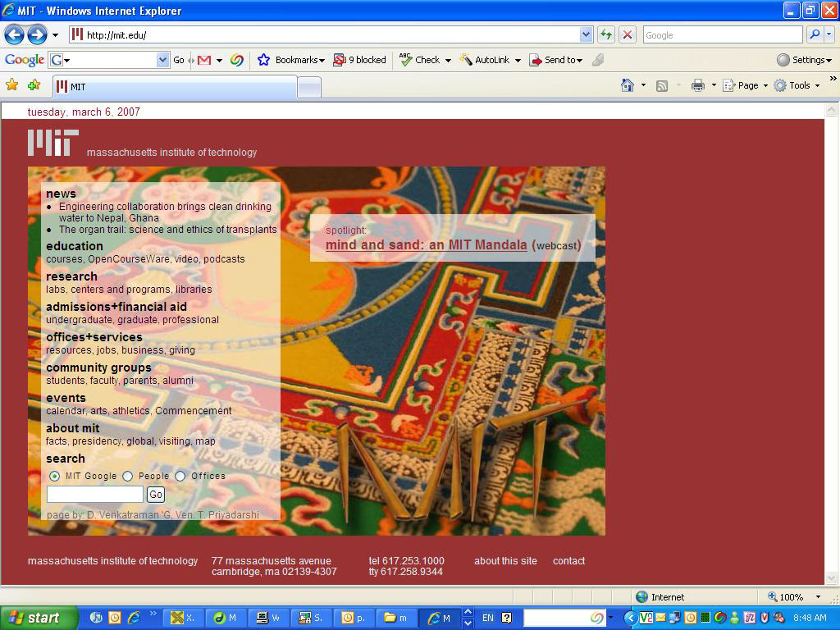Image resolution: width=840 pixels, height=630 pixels.
Task: Click the Go button below search box
Action: point(156,495)
